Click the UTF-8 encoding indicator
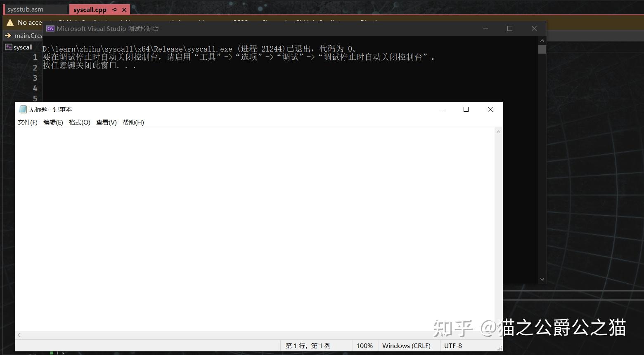 [x=452, y=346]
